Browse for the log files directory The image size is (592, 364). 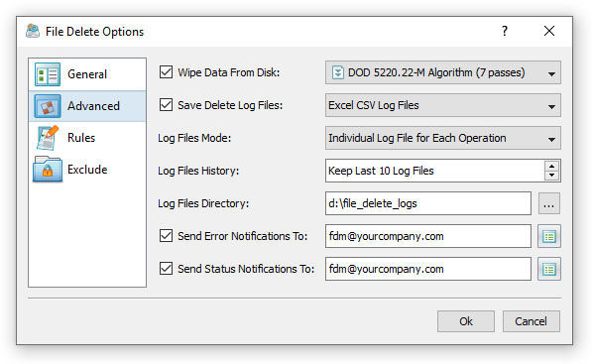click(x=549, y=203)
